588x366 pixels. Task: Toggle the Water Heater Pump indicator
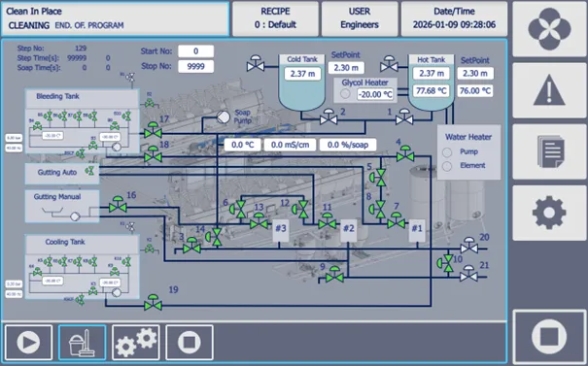pos(447,152)
